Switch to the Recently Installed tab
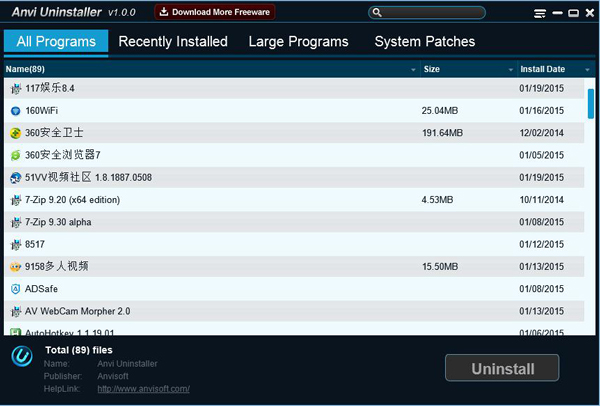The width and height of the screenshot is (600, 406). coord(173,42)
